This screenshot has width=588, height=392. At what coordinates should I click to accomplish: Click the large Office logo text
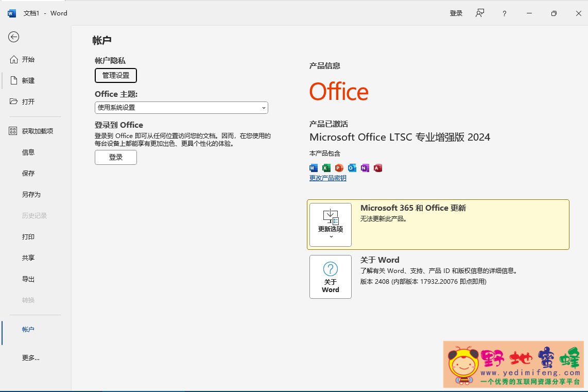point(339,92)
